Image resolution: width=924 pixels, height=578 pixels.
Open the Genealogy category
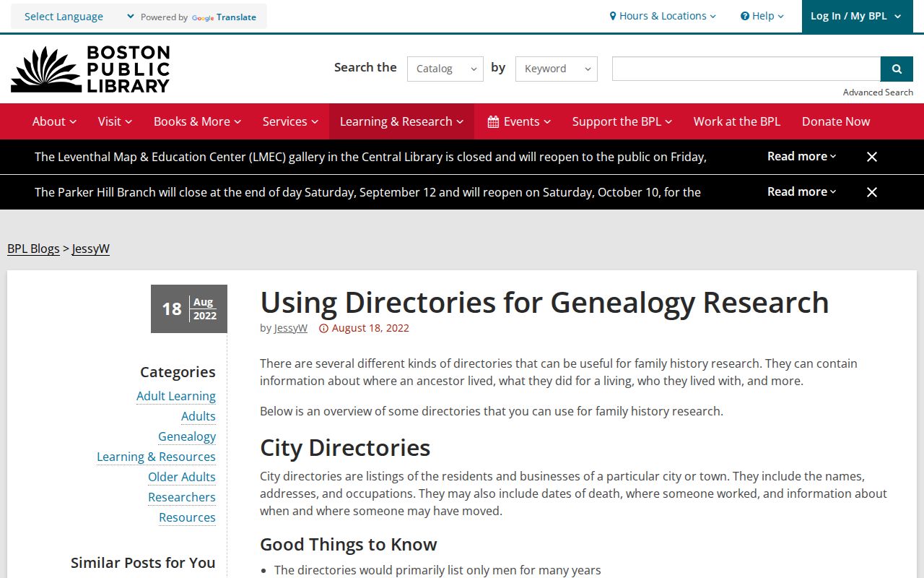[x=187, y=436]
